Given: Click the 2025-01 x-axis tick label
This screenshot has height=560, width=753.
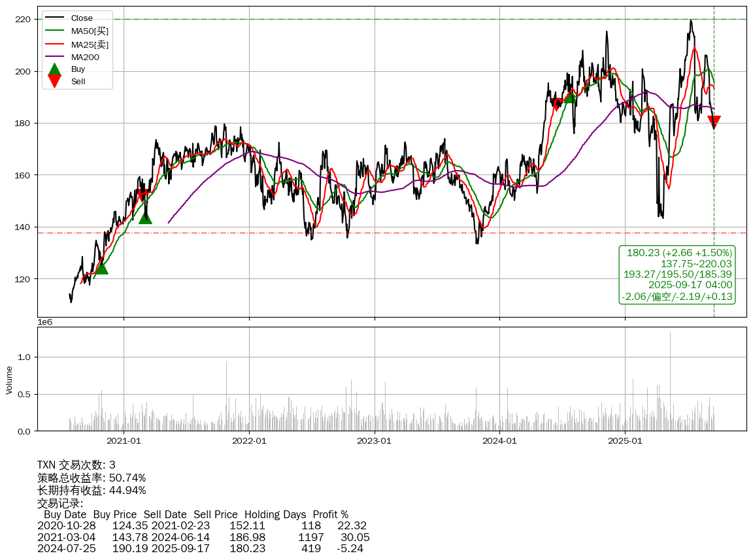Looking at the screenshot, I should point(625,440).
